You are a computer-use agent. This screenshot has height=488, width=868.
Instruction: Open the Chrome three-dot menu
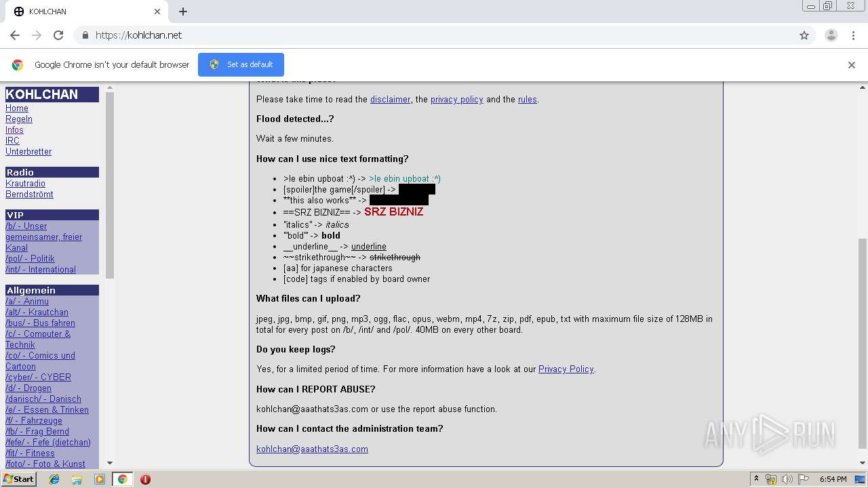click(853, 35)
